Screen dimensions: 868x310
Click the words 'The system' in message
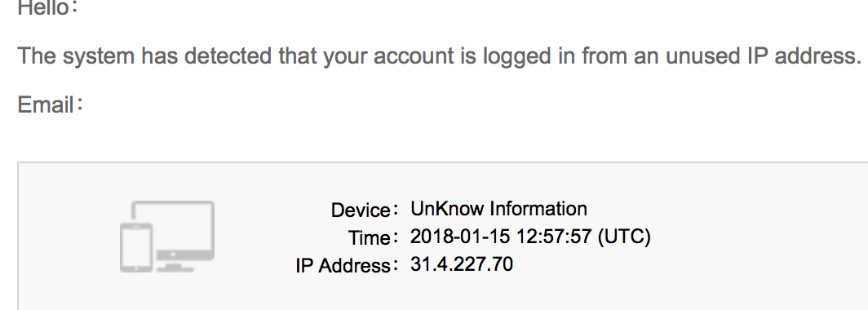coord(76,56)
